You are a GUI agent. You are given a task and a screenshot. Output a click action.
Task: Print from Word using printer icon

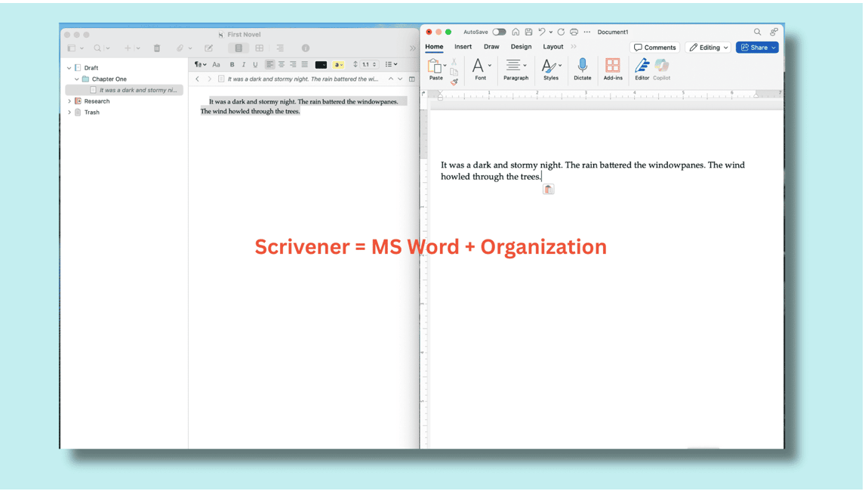click(574, 32)
